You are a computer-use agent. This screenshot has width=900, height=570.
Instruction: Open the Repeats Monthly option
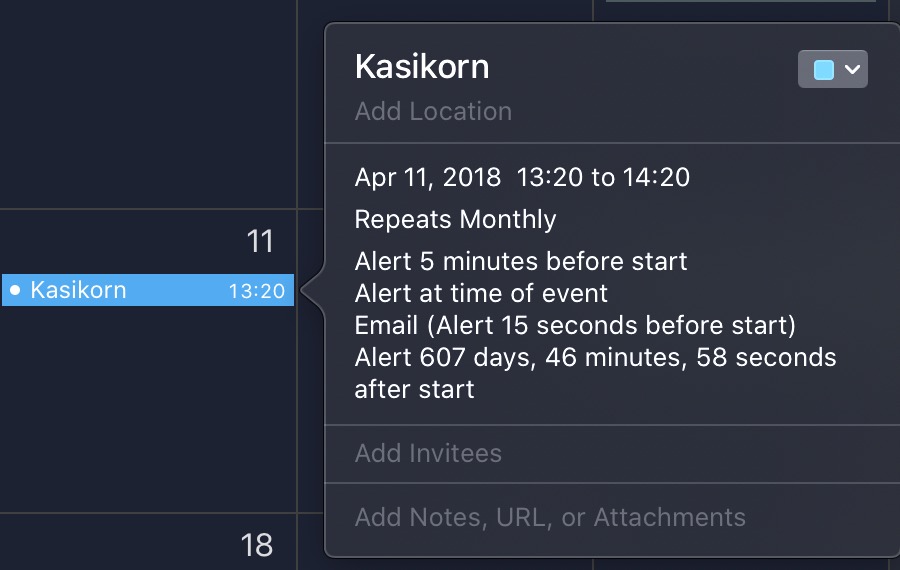click(455, 219)
